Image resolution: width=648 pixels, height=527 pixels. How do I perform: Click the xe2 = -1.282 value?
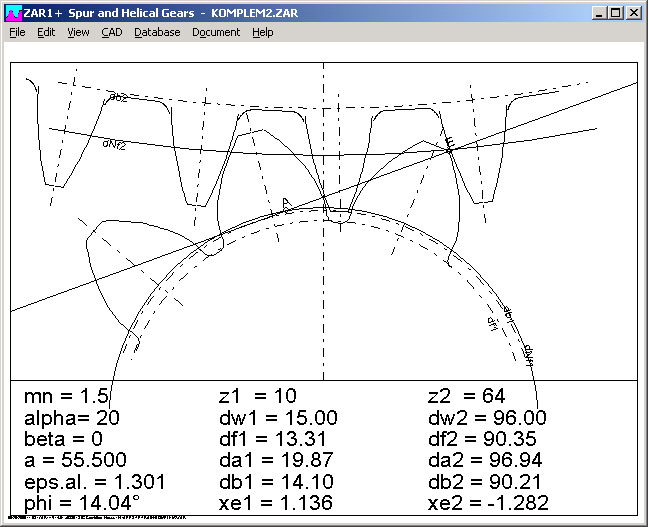click(484, 504)
